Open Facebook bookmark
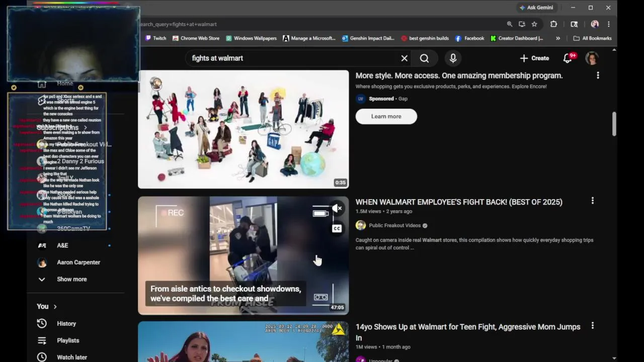Viewport: 644px width, 362px height. (x=470, y=38)
